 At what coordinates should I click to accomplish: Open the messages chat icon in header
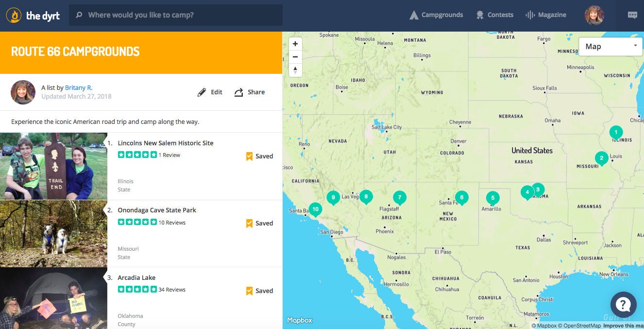[x=632, y=15]
